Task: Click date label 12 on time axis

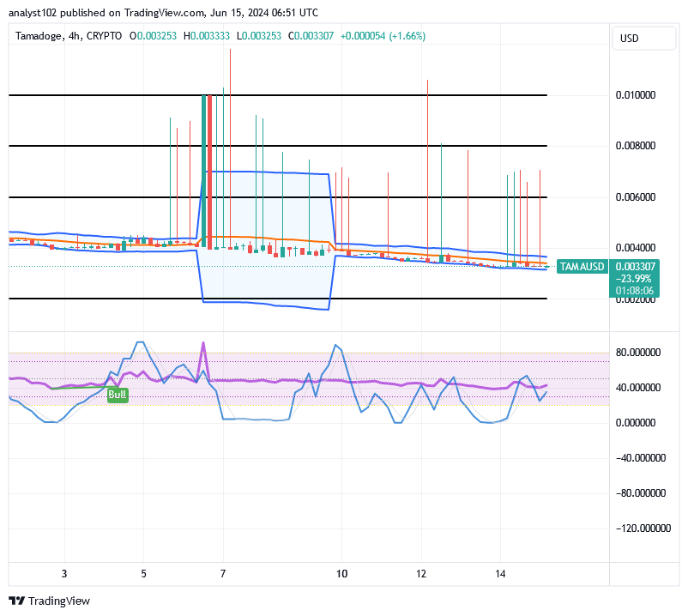Action: click(x=421, y=573)
